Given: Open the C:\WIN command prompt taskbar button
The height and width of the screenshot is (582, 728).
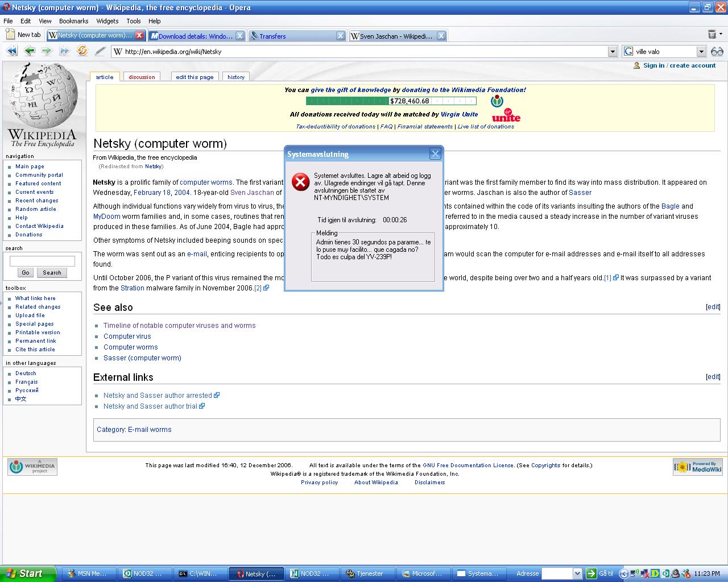Looking at the screenshot, I should point(198,573).
